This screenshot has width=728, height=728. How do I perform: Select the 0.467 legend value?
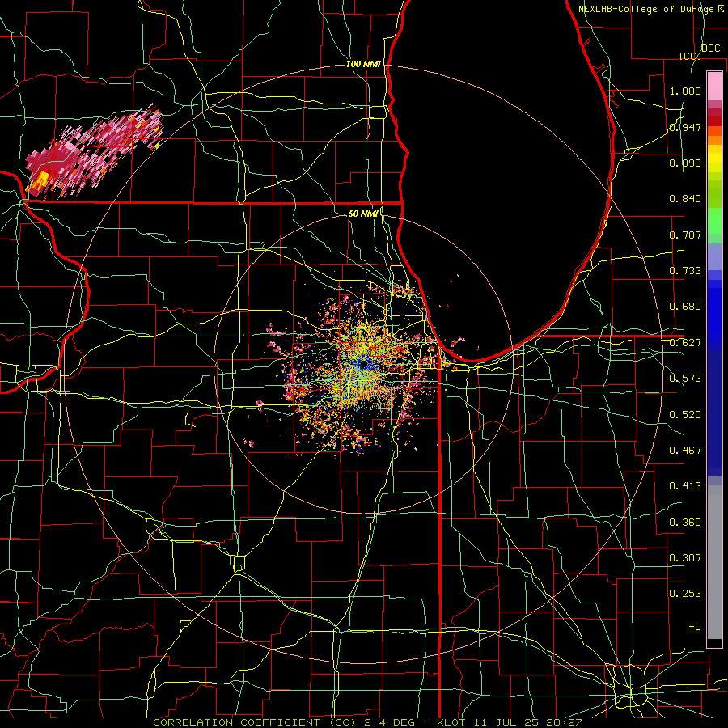coord(685,451)
